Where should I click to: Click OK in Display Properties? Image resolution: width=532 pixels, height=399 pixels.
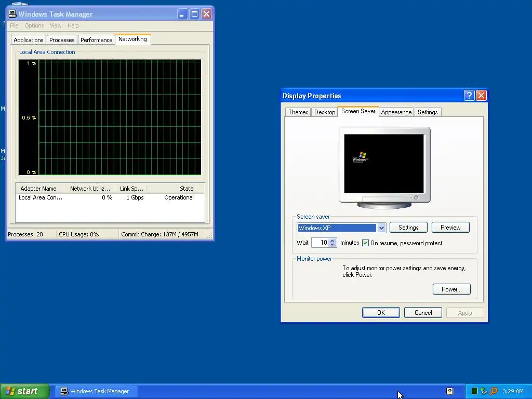click(x=381, y=312)
